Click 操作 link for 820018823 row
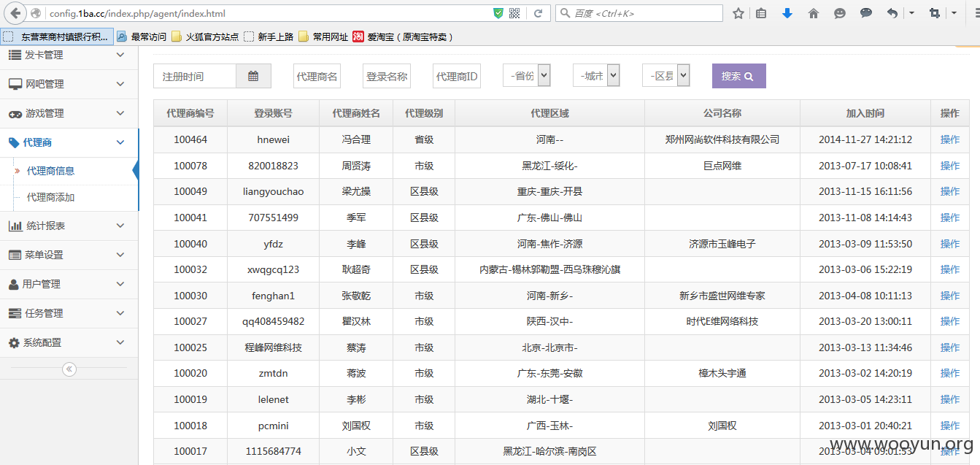 [x=950, y=166]
